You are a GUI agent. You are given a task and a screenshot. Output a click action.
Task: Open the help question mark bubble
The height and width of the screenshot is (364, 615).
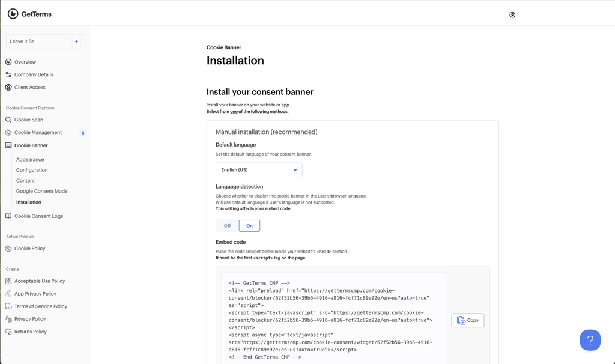point(590,340)
